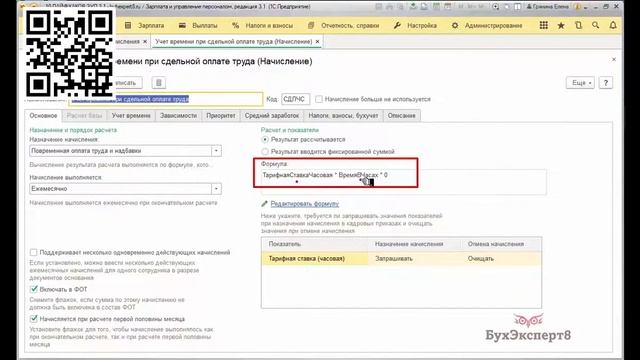Click the Повременная оплата труда и надбавки field
Screen dimensions: 640x360
(x=120, y=151)
